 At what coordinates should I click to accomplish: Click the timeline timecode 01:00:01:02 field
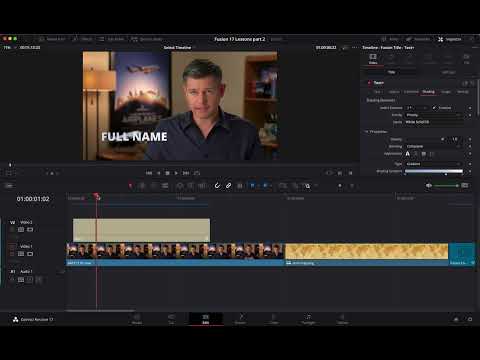33,199
